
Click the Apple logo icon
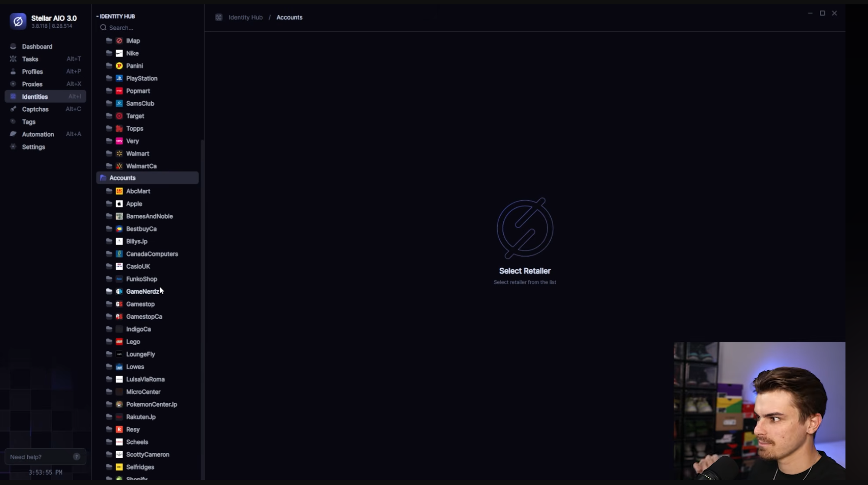click(x=119, y=204)
